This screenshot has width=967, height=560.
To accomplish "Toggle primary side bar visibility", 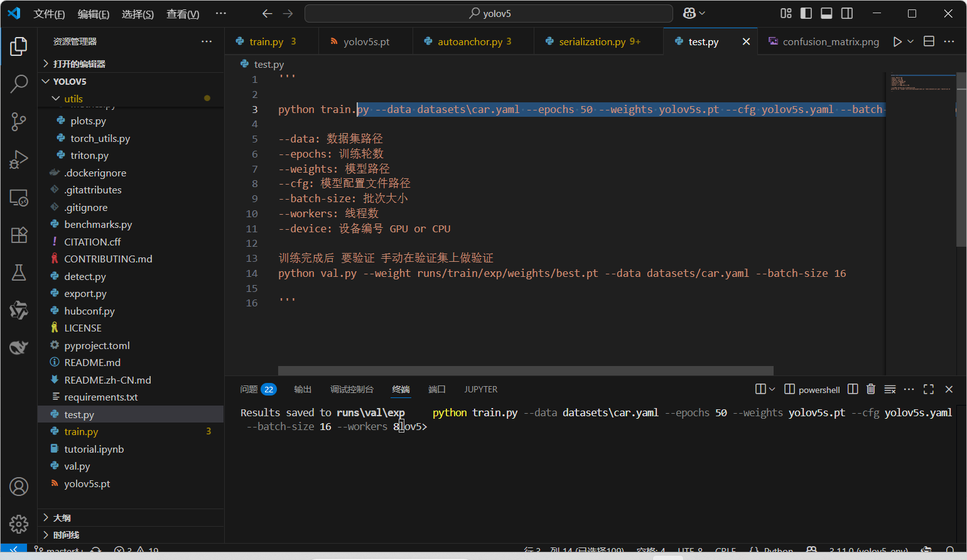I will pyautogui.click(x=806, y=13).
